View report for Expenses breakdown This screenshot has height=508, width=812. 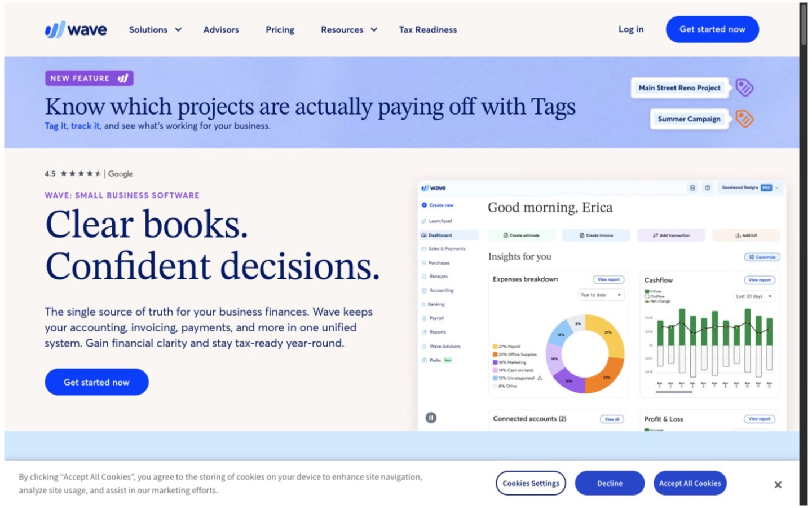[x=608, y=279]
